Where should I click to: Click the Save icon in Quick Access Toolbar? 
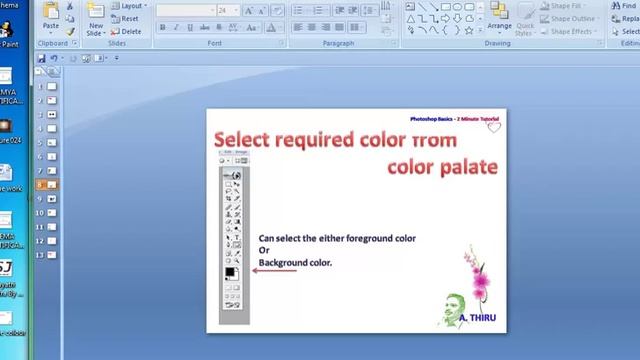pos(41,58)
